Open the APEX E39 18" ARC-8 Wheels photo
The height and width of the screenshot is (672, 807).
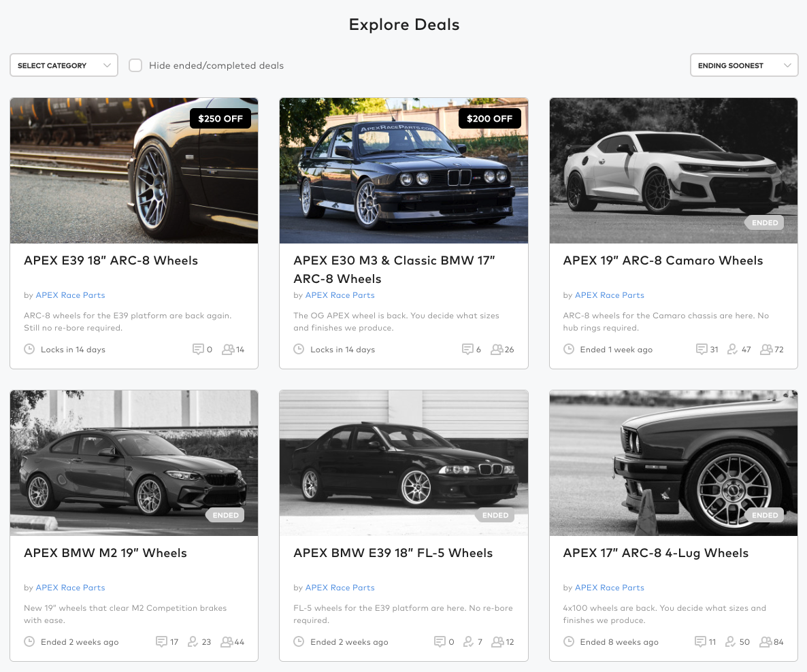click(134, 170)
